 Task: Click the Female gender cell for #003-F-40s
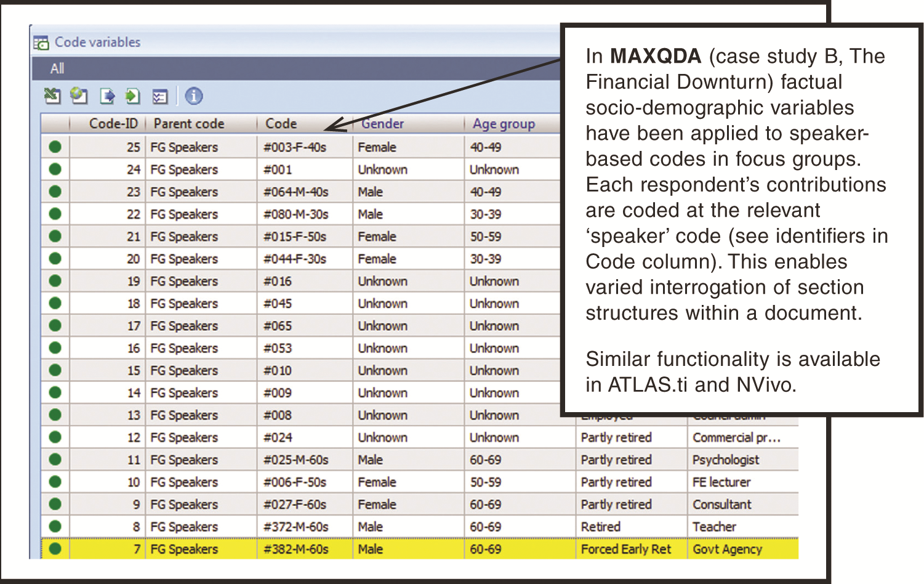[409, 147]
